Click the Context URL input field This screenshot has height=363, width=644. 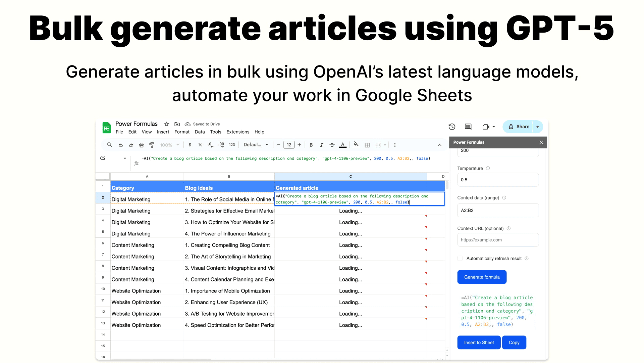tap(498, 240)
